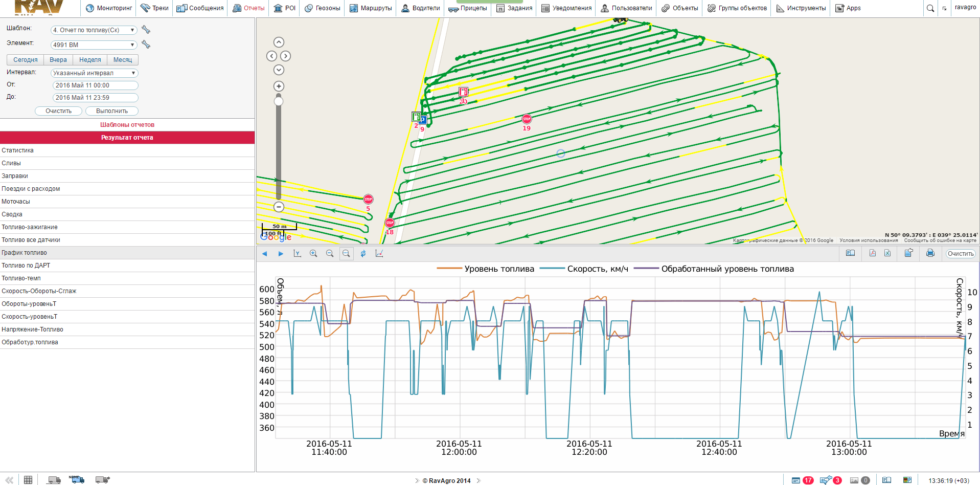Click the chart zoom out magnifier icon

pyautogui.click(x=330, y=254)
